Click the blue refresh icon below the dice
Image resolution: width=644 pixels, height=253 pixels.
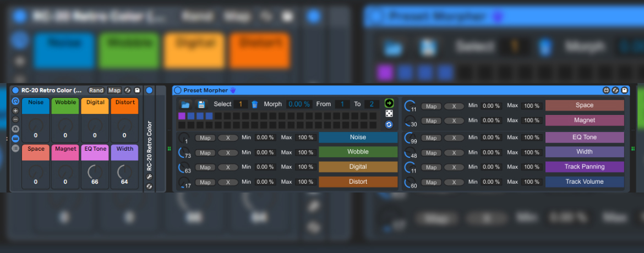tap(389, 125)
